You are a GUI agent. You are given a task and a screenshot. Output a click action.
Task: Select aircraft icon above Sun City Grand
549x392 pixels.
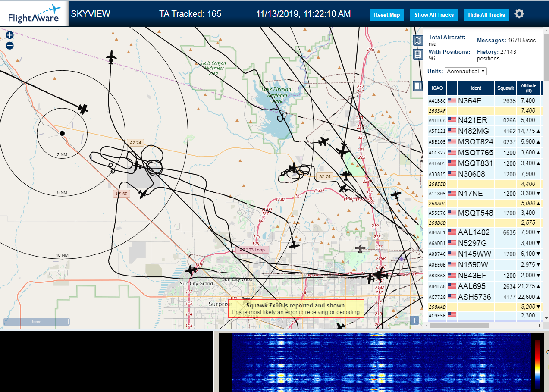[191, 270]
